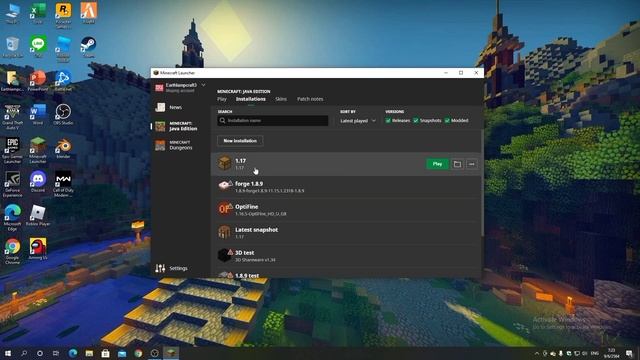Image resolution: width=640 pixels, height=360 pixels.
Task: Open the OBS Studio desktop icon
Action: point(63,114)
